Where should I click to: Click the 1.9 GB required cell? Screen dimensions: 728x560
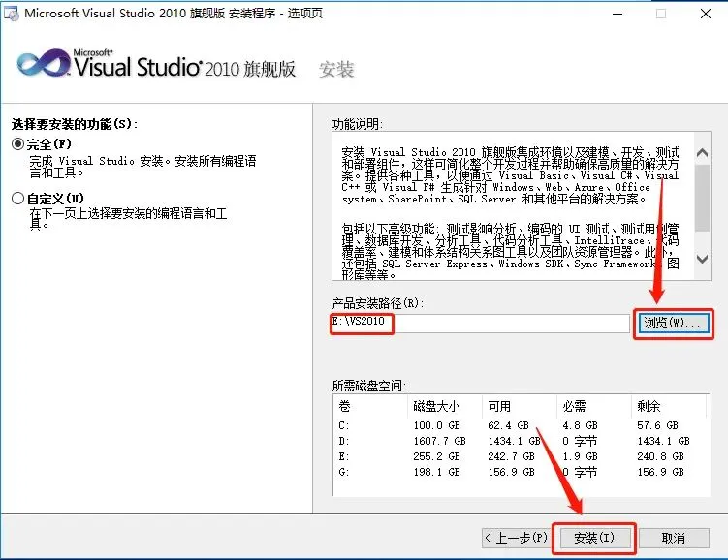click(580, 456)
